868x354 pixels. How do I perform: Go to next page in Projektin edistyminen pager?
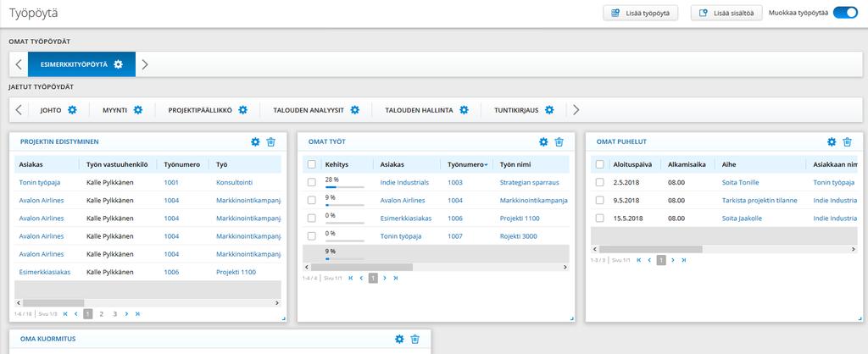(127, 314)
